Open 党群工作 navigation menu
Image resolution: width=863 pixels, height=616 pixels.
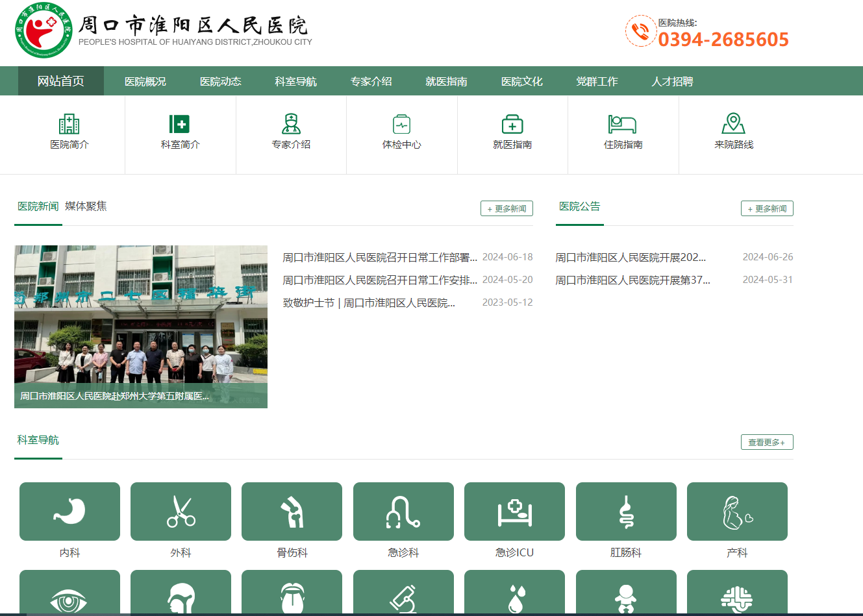click(x=597, y=81)
